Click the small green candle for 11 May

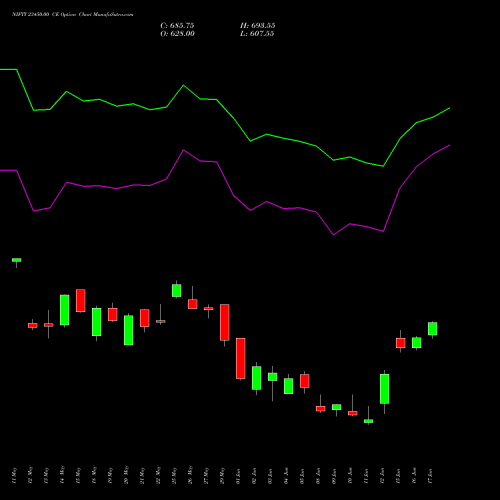(17, 260)
